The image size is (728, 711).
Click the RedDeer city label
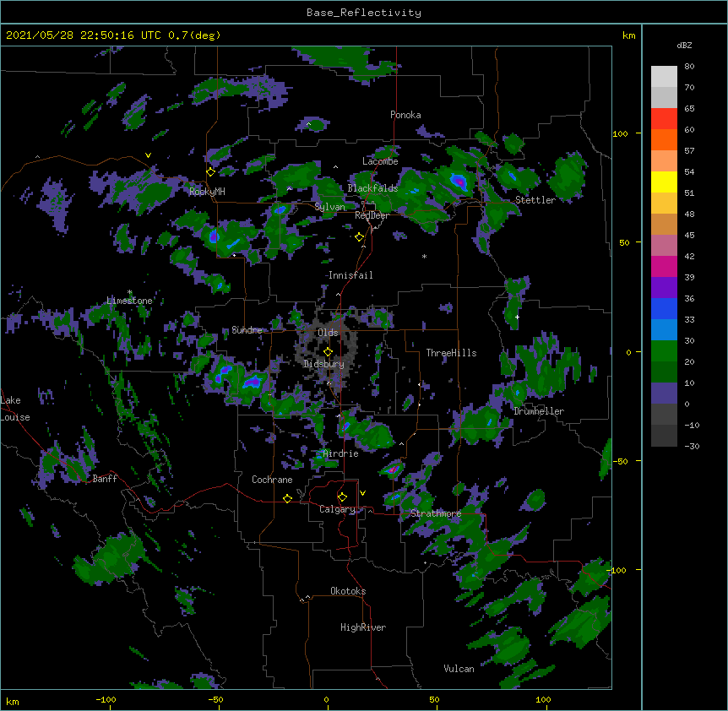372,215
